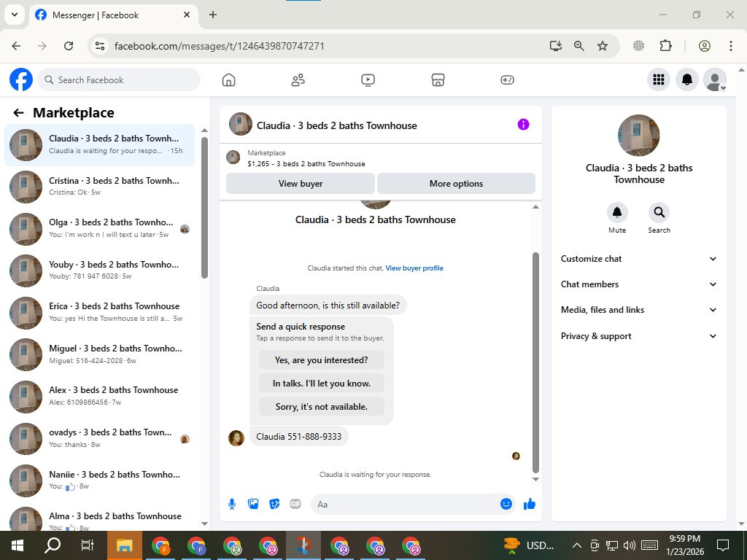Open the Friends icon in top navigation
This screenshot has width=747, height=560.
tap(298, 80)
